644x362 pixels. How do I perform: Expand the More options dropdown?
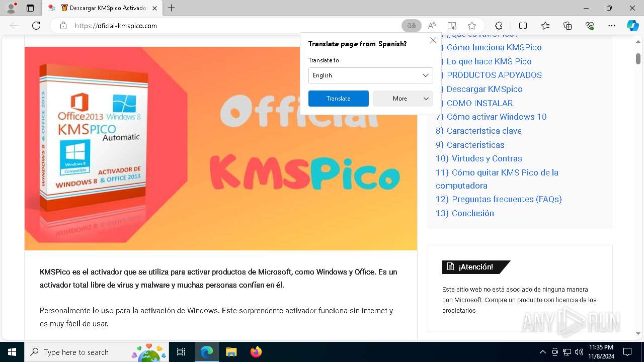click(403, 99)
